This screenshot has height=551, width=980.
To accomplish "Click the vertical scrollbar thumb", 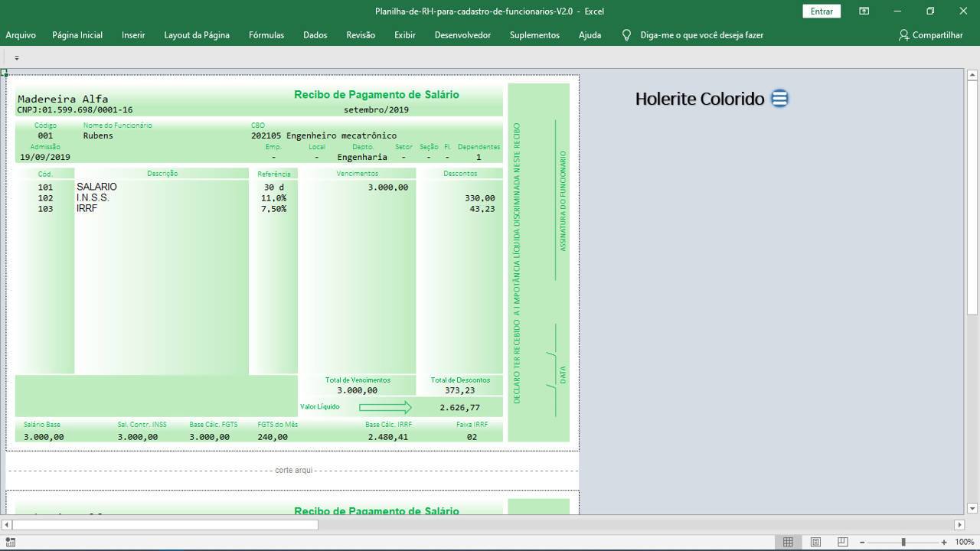I will point(972,197).
